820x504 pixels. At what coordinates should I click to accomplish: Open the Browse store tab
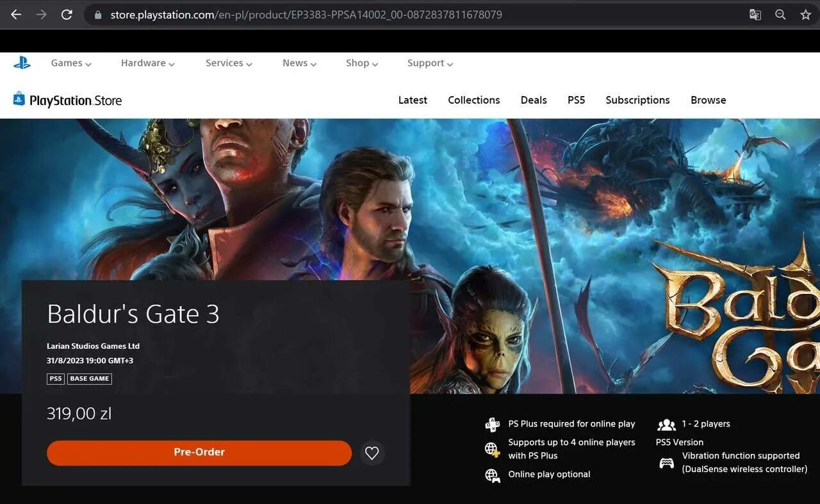(709, 100)
